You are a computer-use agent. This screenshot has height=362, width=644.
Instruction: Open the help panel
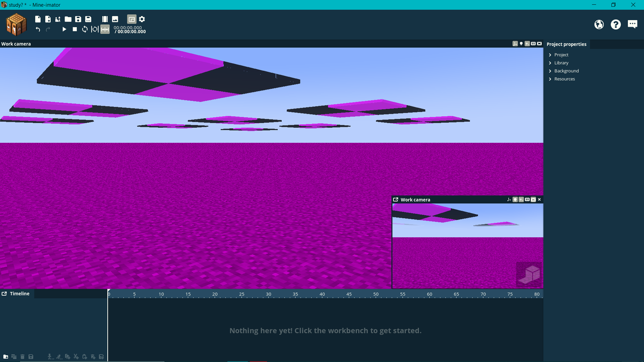[x=615, y=24]
